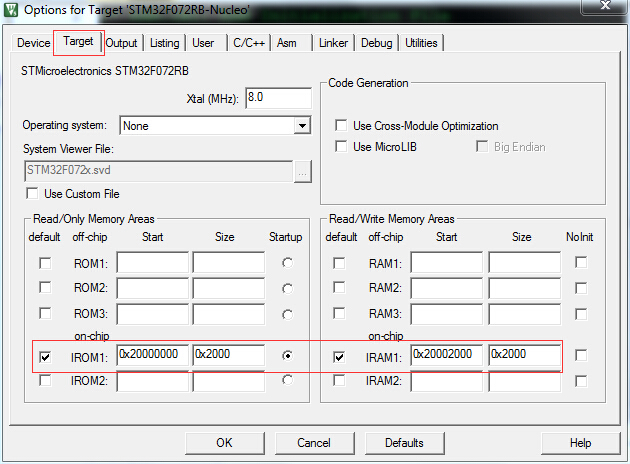Enable NoInit for RAM1
Viewport: 630px width, 464px height.
click(581, 262)
